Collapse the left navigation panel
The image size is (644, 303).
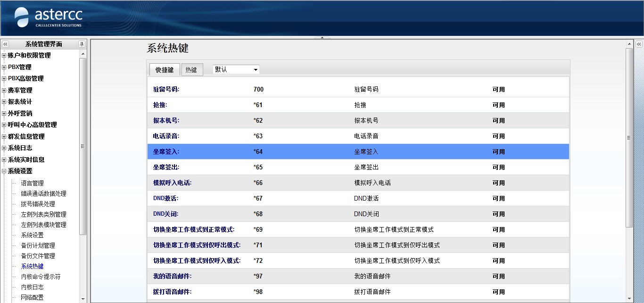(x=5, y=44)
